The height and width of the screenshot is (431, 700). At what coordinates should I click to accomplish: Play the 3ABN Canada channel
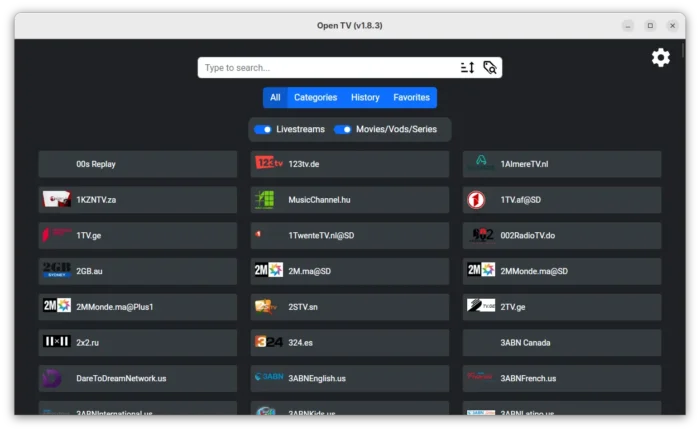point(561,342)
